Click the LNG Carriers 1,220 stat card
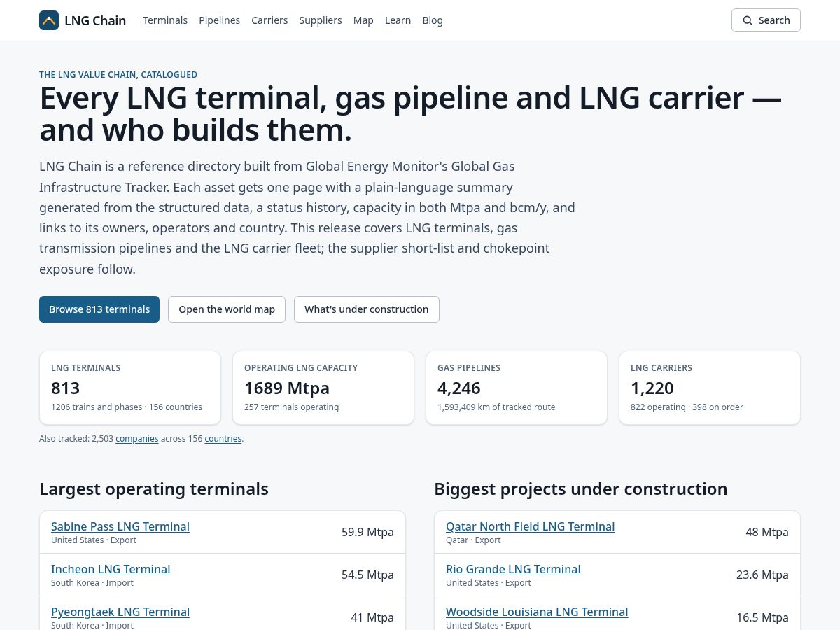The image size is (840, 630). pyautogui.click(x=710, y=388)
